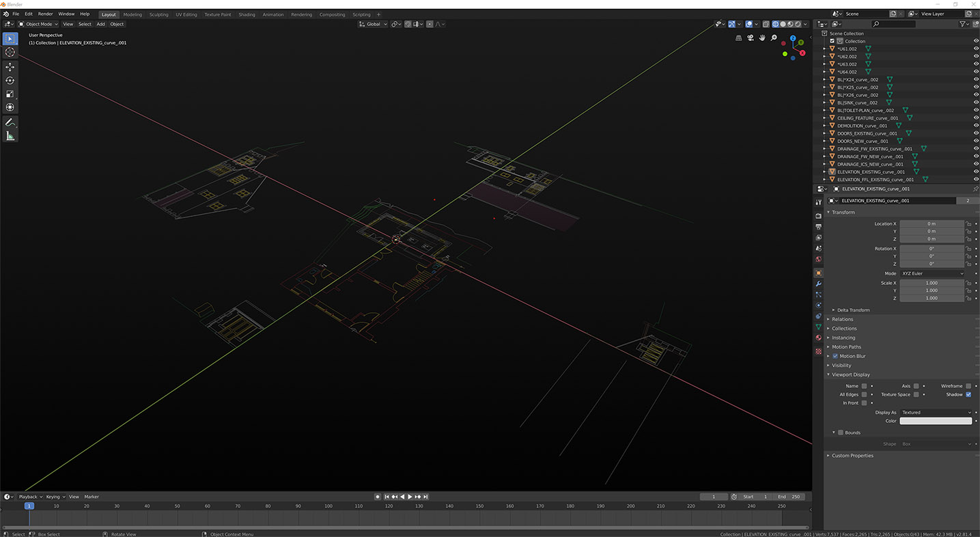Open the Render menu
Screen dimensions: 980x537
(x=45, y=14)
